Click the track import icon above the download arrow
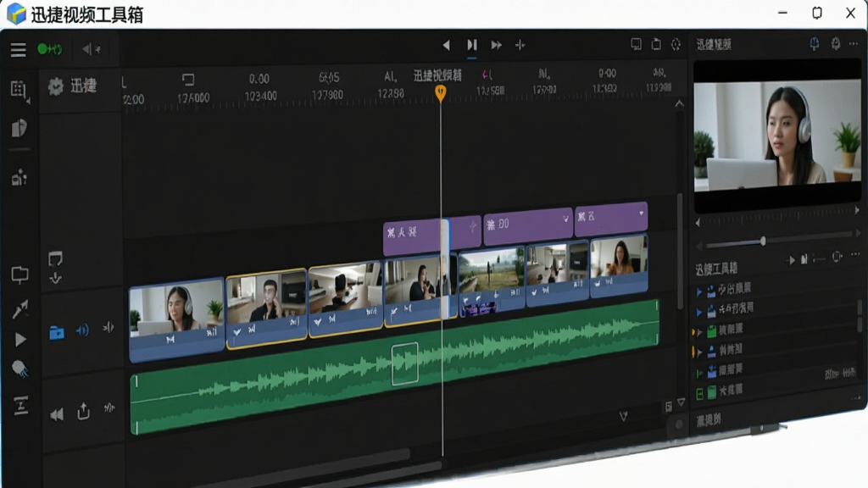This screenshot has width=868, height=488. click(55, 259)
